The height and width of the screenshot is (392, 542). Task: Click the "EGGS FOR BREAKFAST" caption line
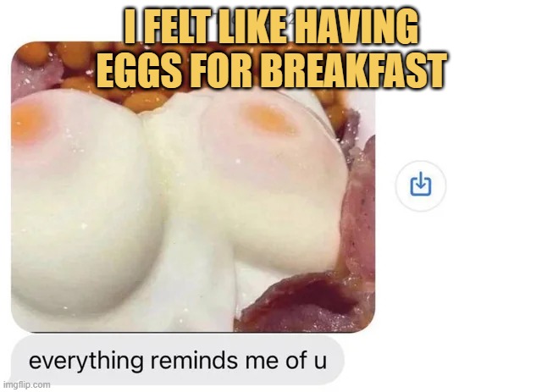[x=272, y=70]
